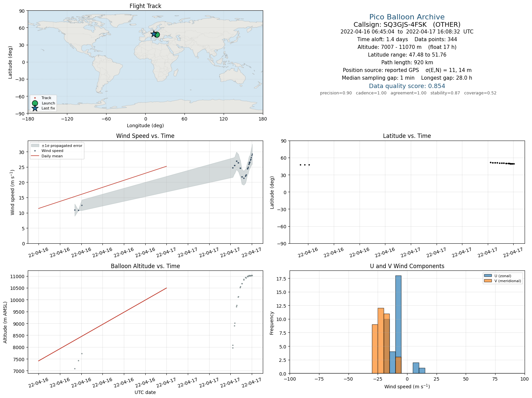Click the 'Launch' label in the map legend
Screen dimensions: 532x398
tap(48, 103)
